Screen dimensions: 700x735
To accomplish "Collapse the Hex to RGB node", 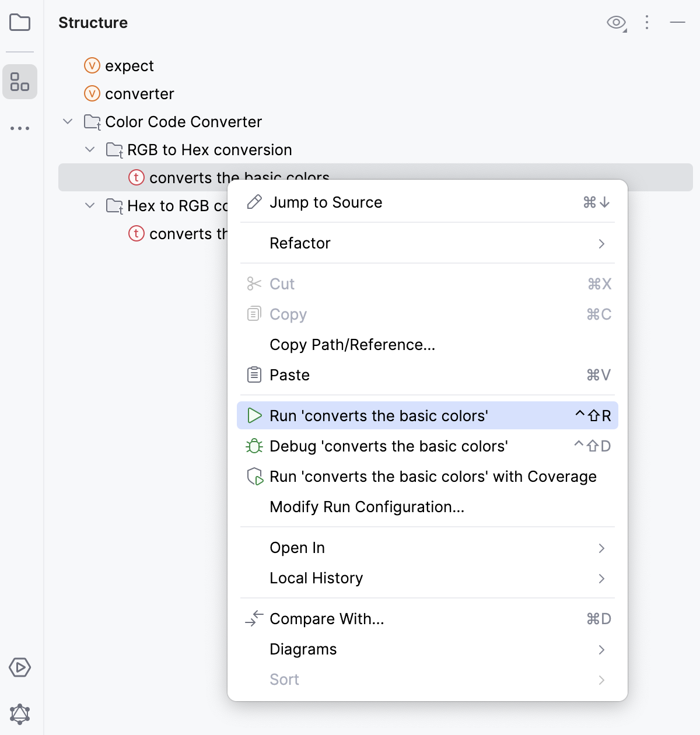I will pyautogui.click(x=90, y=205).
